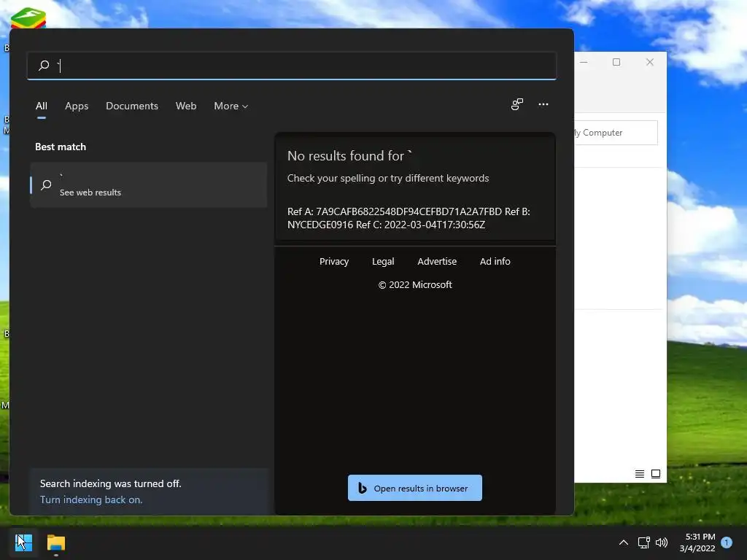This screenshot has width=747, height=560.
Task: Click the 2022 Microsoft copyright text
Action: point(415,285)
